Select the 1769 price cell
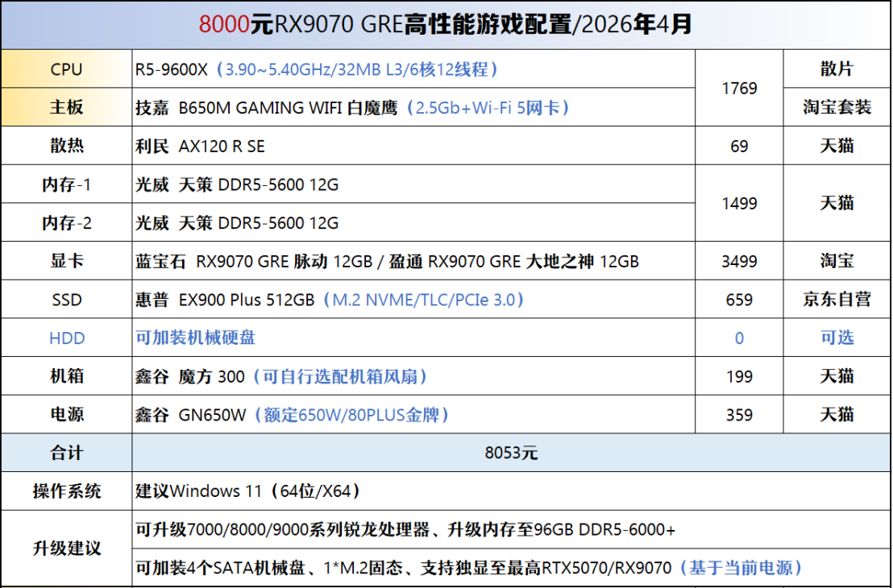 [x=739, y=89]
